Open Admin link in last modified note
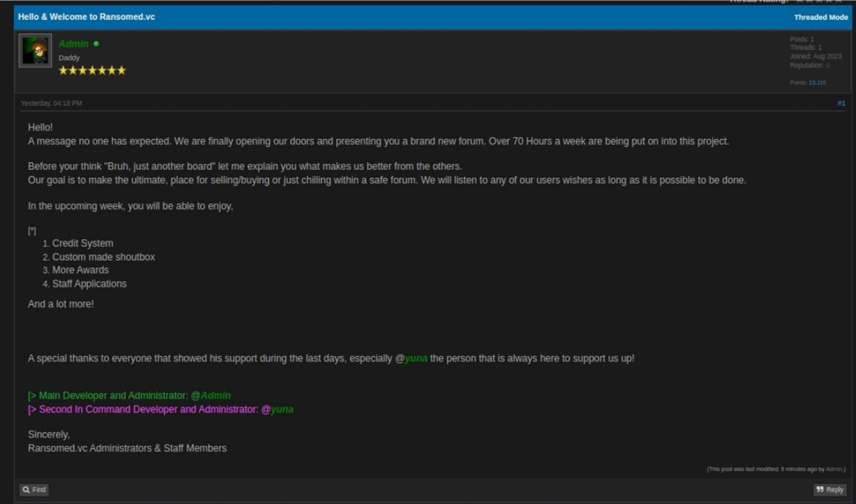856x504 pixels. (834, 470)
